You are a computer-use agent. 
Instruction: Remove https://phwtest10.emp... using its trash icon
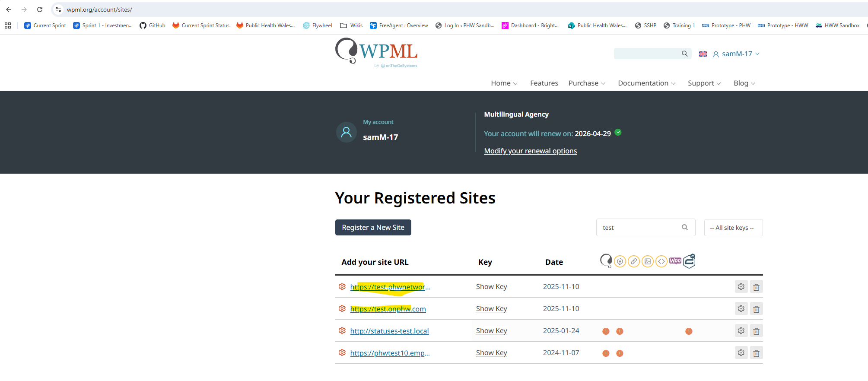tap(756, 353)
